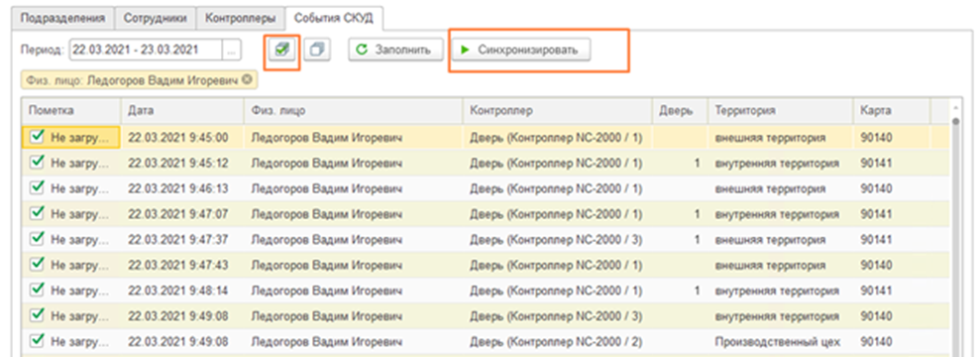Switch to the Подразделения tab
Screen dimensions: 980x357
(63, 18)
